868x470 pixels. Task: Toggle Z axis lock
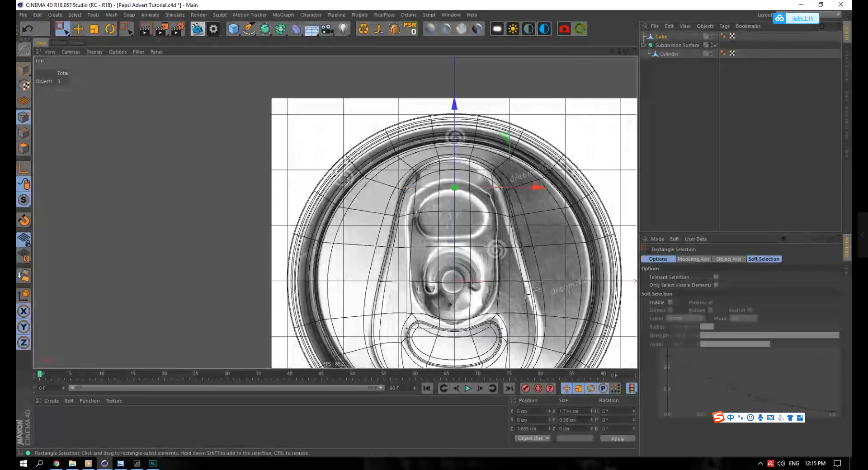point(24,343)
